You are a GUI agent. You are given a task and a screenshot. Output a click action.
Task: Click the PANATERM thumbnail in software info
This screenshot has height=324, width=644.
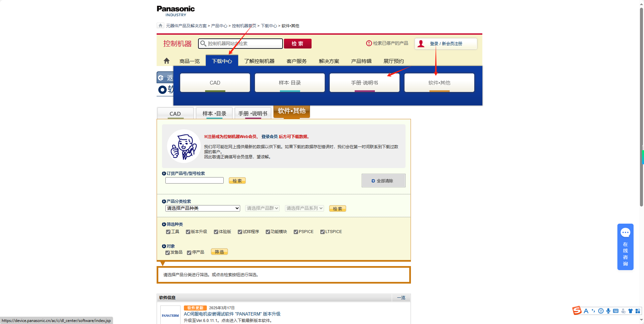click(x=170, y=315)
